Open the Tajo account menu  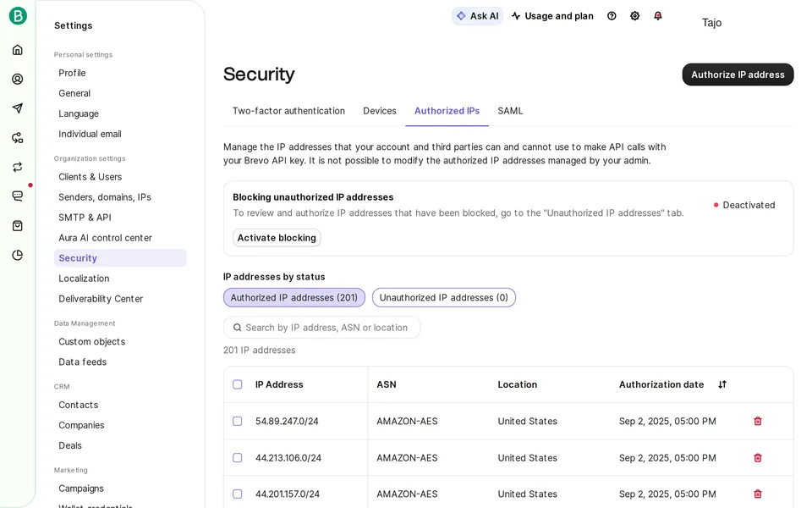(711, 22)
